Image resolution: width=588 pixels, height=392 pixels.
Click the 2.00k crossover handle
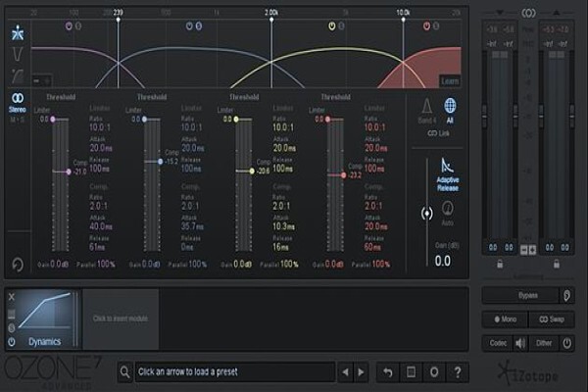point(271,20)
